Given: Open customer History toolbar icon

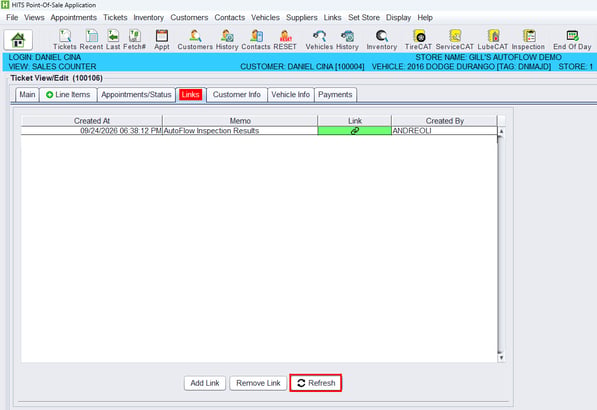Looking at the screenshot, I should pos(227,40).
